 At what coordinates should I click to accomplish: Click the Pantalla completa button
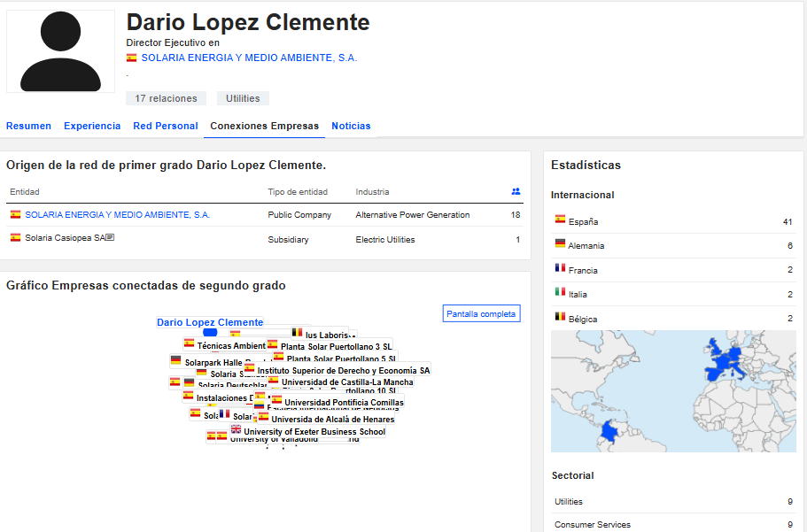[x=481, y=314]
